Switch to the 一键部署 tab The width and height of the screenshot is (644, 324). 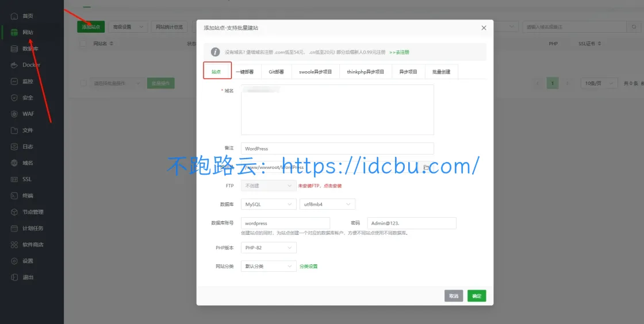(x=245, y=71)
